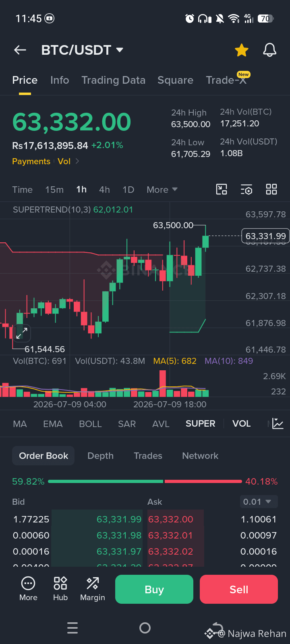
Task: Tap the bid/ask ratio bar
Action: 145,481
